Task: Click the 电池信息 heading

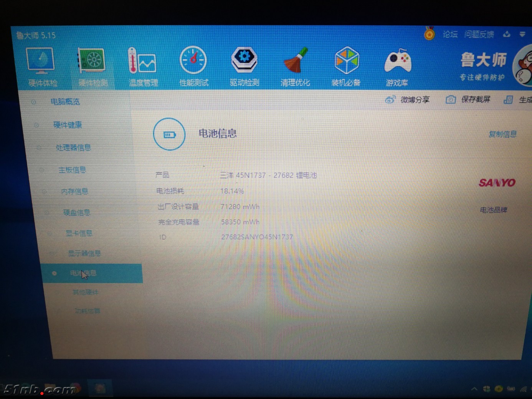Action: (x=218, y=134)
